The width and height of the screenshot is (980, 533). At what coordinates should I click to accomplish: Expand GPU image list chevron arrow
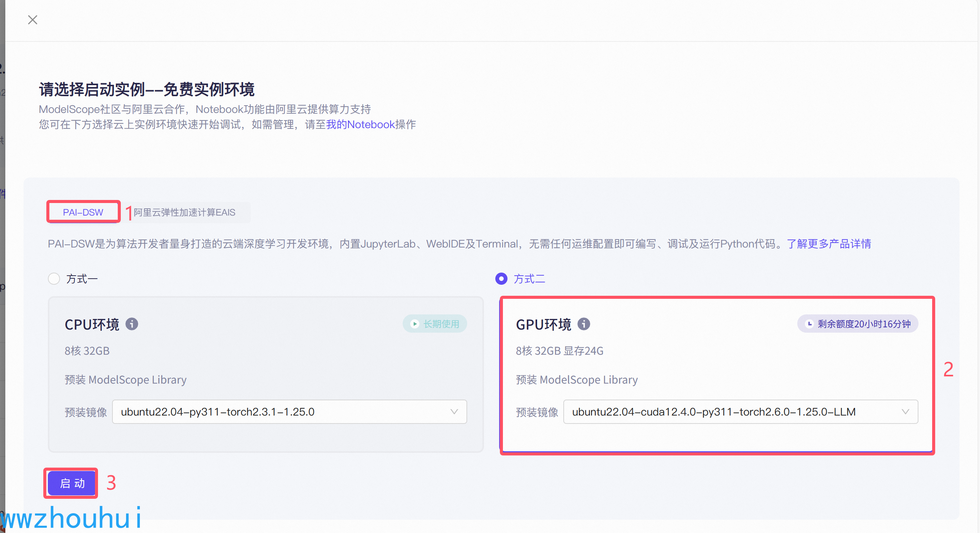906,412
